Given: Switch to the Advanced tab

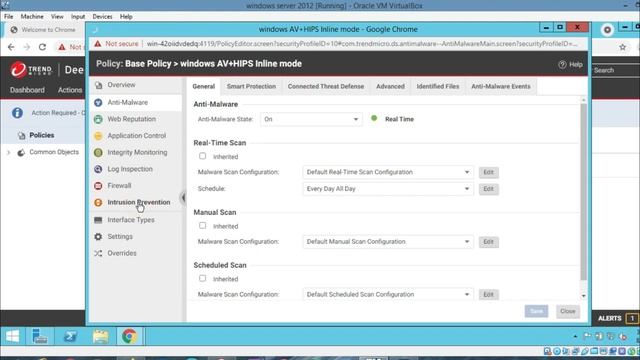Looking at the screenshot, I should pyautogui.click(x=390, y=87).
